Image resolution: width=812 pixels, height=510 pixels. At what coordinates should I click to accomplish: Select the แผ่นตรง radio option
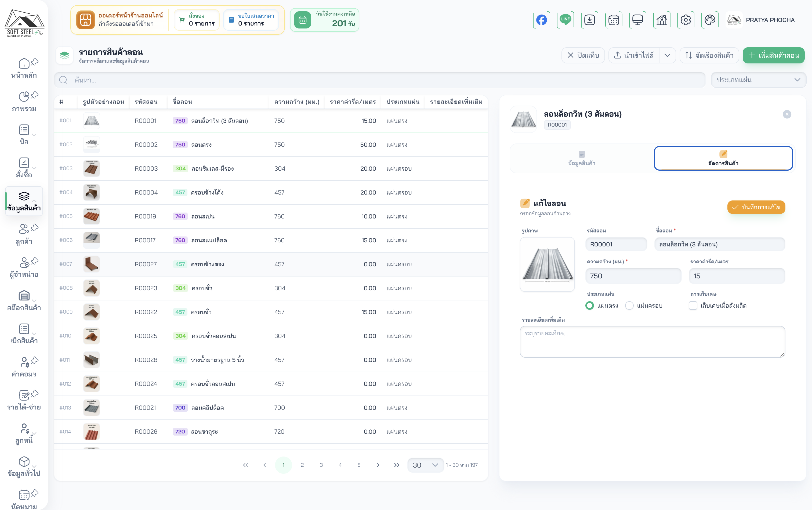[x=590, y=306]
